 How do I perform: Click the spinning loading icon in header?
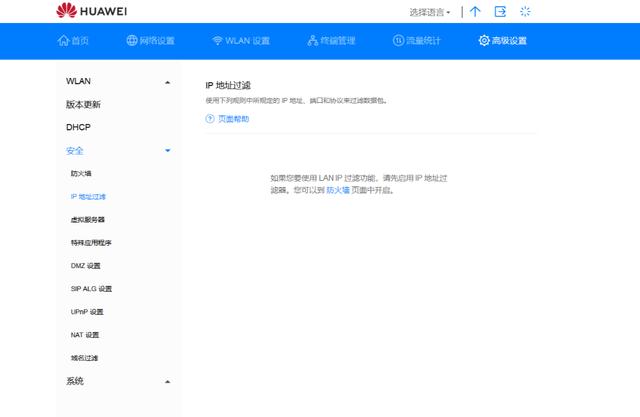pyautogui.click(x=525, y=11)
